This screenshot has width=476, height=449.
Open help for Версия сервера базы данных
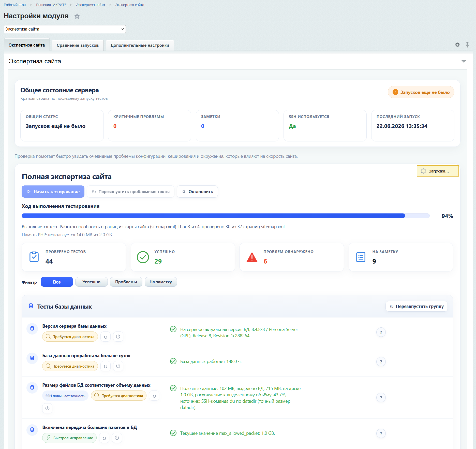(381, 332)
